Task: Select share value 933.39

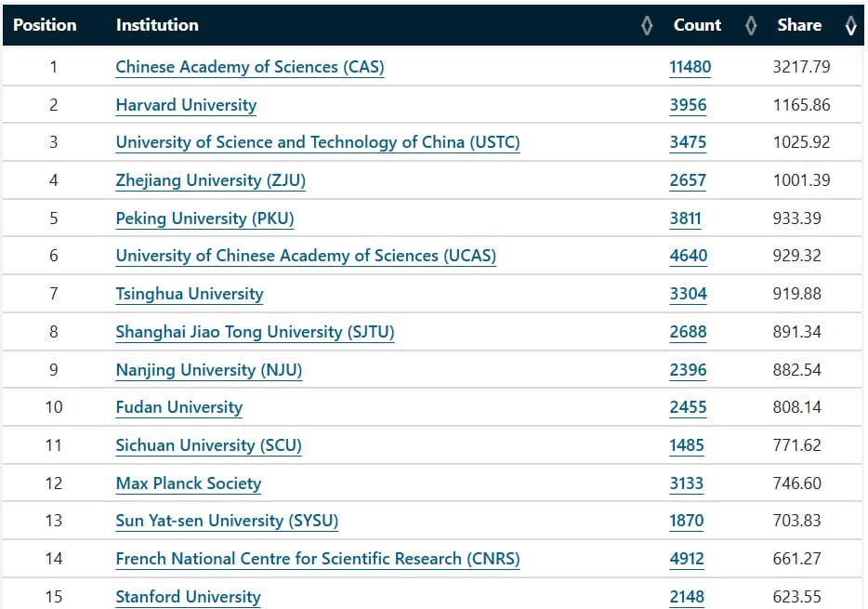Action: click(797, 218)
